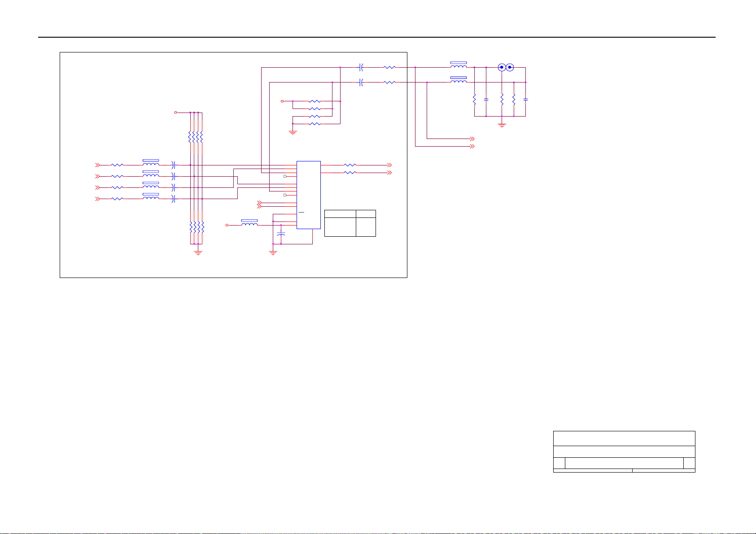Select topmost input port arrow on left
Image resolution: width=756 pixels, height=534 pixels.
click(x=97, y=165)
